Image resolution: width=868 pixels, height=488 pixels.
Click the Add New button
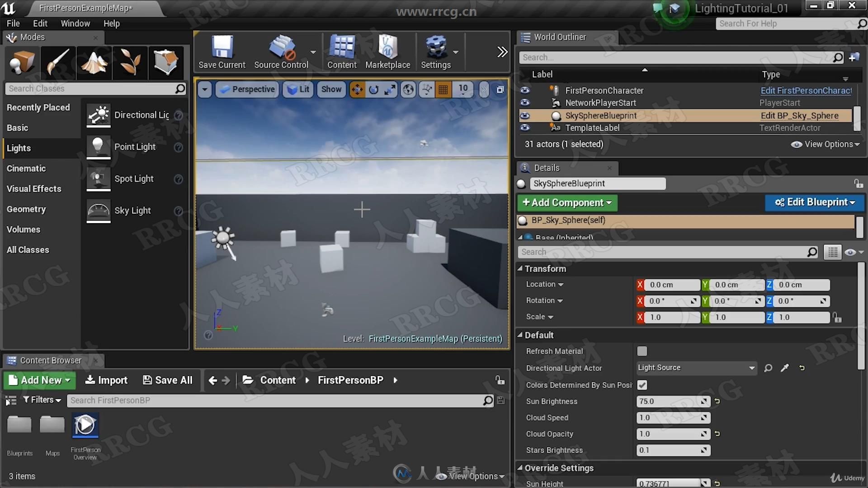[x=40, y=380]
